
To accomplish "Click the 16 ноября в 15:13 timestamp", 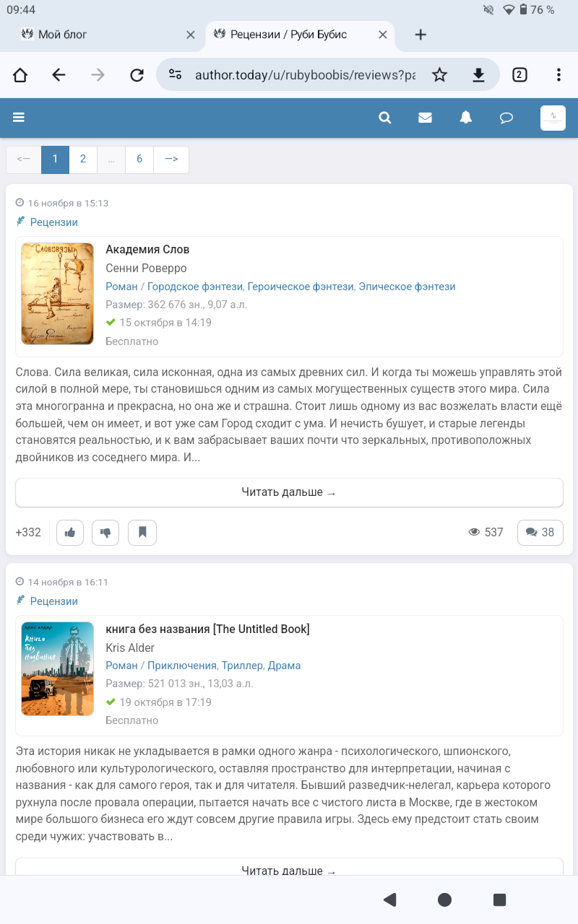I will click(x=68, y=204).
